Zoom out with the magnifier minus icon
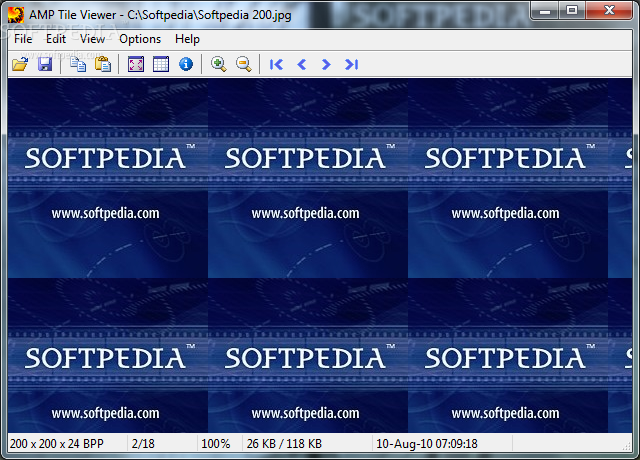The height and width of the screenshot is (460, 640). [x=244, y=64]
